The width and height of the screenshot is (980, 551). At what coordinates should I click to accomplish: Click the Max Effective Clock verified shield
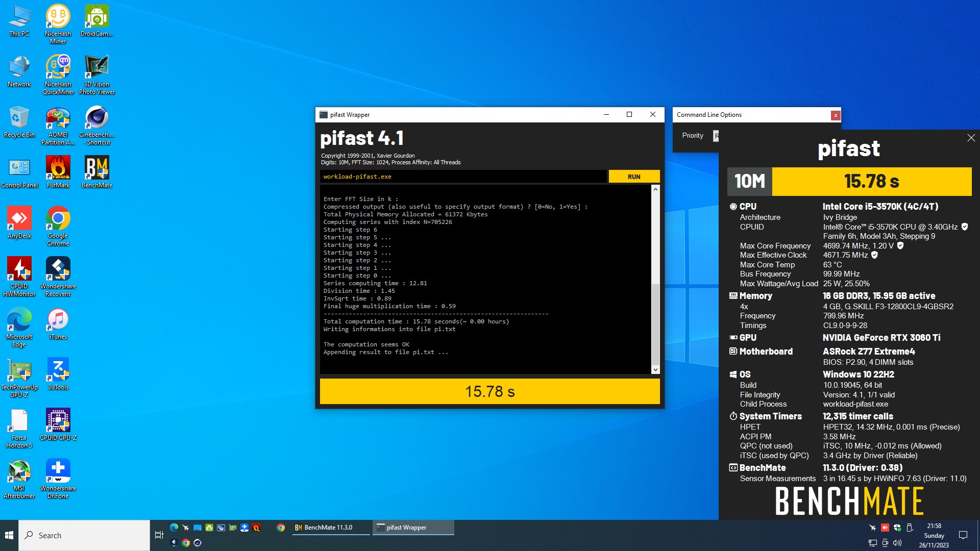(874, 255)
